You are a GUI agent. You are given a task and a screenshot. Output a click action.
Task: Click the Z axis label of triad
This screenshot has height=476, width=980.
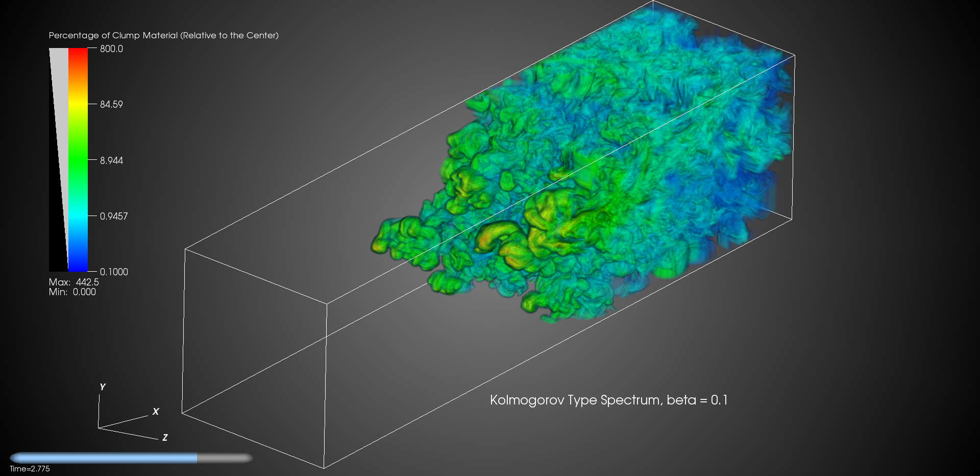[x=165, y=438]
